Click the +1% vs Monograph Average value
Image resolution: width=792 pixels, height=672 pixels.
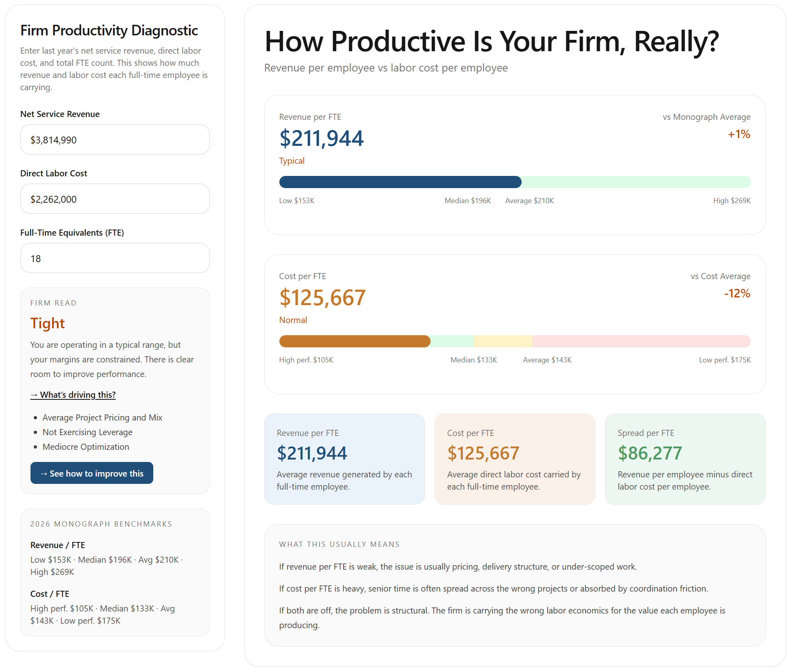pos(739,134)
